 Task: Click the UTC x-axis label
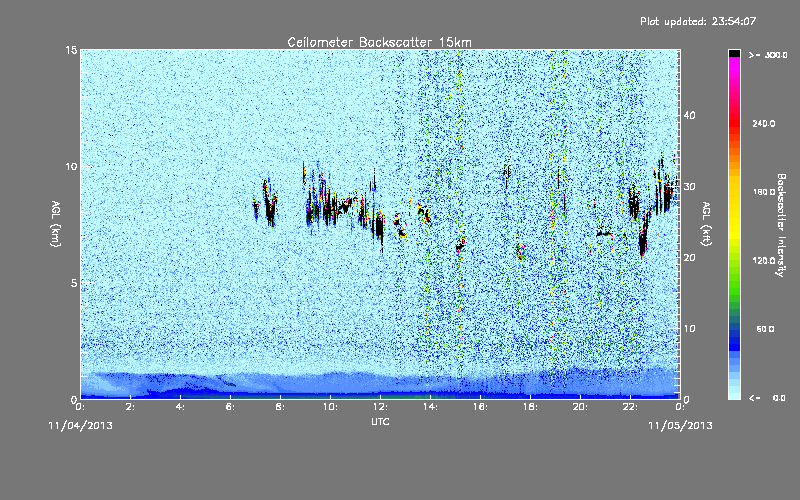(380, 421)
